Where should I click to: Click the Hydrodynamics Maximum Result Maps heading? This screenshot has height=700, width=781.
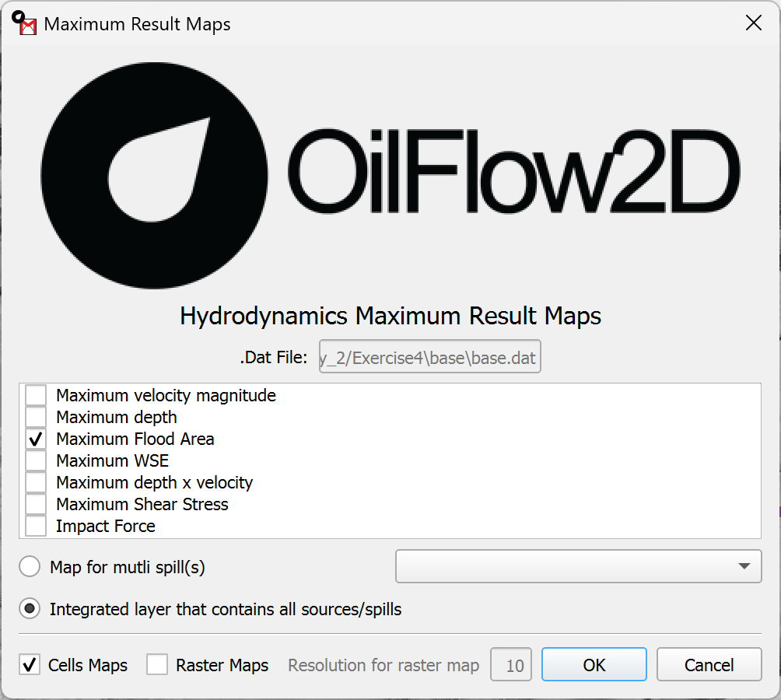coord(390,316)
